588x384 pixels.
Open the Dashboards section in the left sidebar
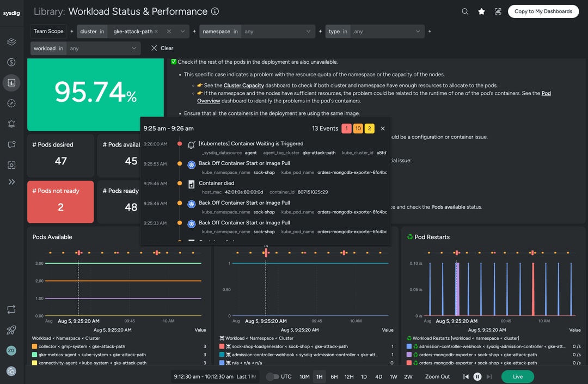11,82
